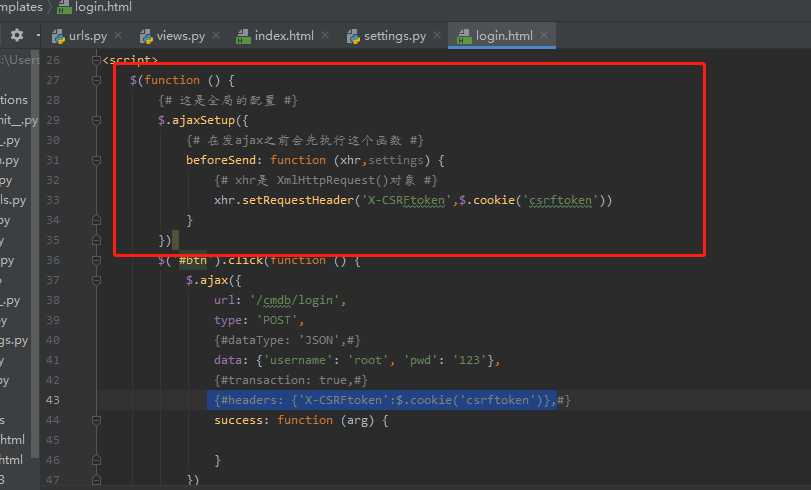Collapse the script tag fold at line 26
The width and height of the screenshot is (811, 490).
tap(96, 60)
